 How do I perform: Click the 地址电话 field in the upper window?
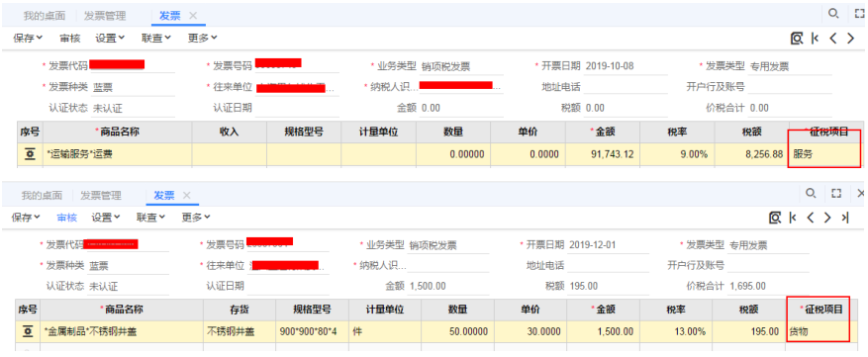coord(626,87)
